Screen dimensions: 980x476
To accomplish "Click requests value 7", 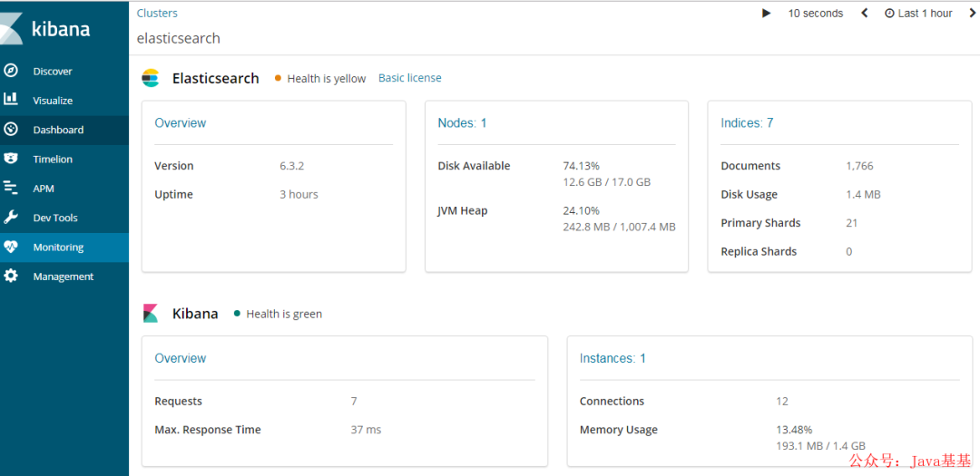I will pyautogui.click(x=354, y=401).
